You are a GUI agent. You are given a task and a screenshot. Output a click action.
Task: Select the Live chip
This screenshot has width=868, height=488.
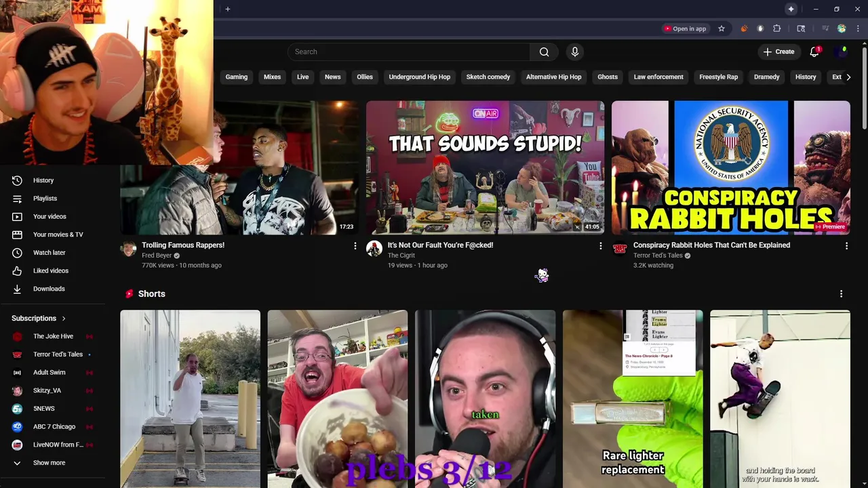point(302,77)
